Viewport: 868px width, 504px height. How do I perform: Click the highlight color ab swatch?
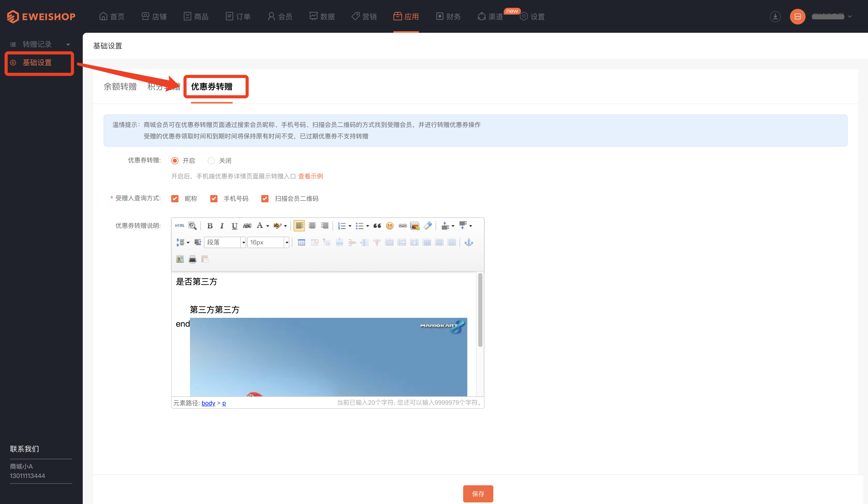coord(277,226)
